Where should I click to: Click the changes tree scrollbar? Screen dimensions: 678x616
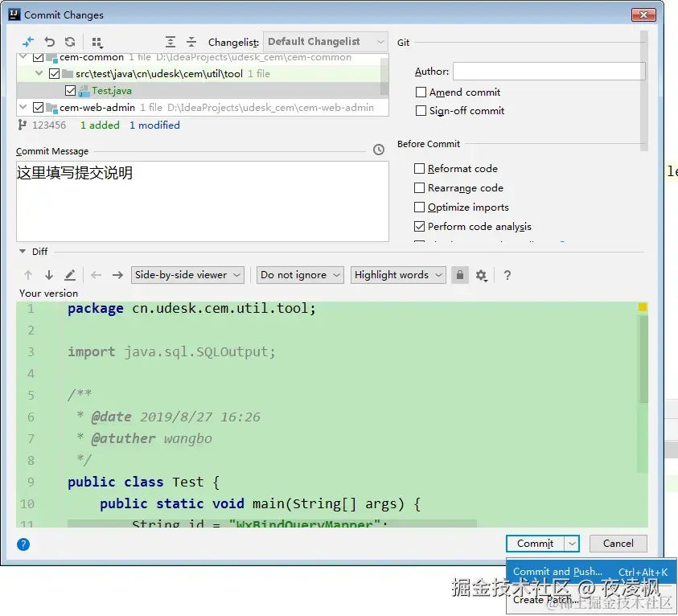384,76
